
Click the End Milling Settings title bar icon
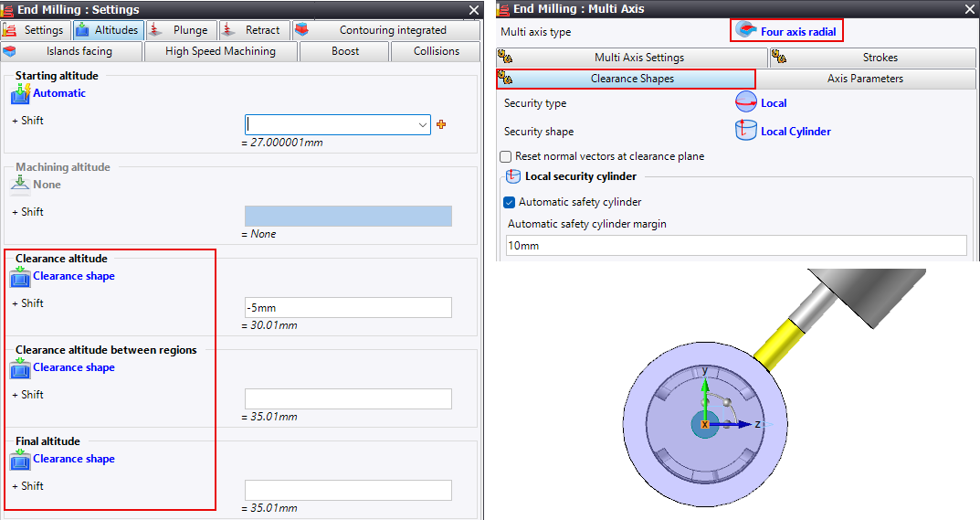coord(7,10)
